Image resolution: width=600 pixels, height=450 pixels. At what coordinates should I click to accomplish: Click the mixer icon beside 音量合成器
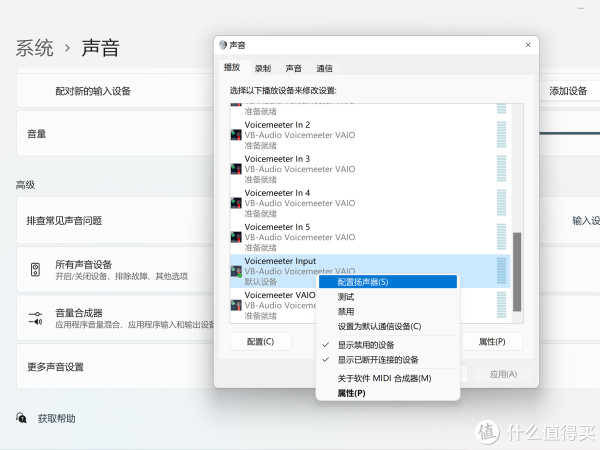click(35, 318)
